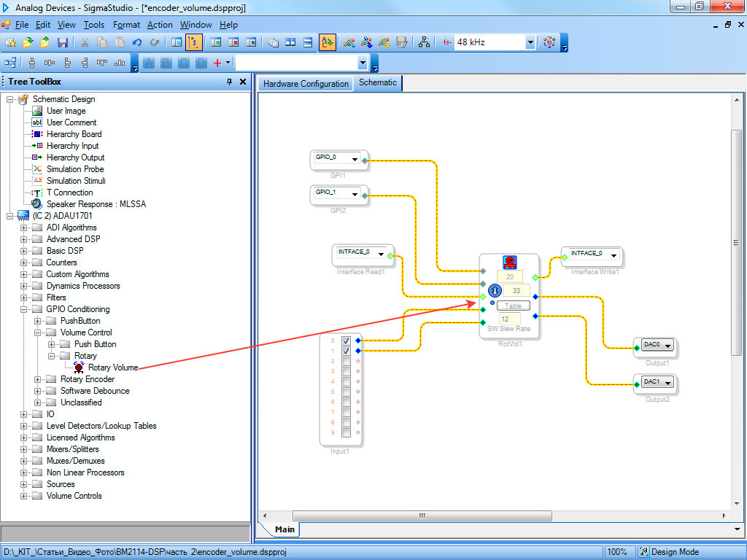The width and height of the screenshot is (747, 560).
Task: Select the Main sheet tab at bottom
Action: [285, 529]
